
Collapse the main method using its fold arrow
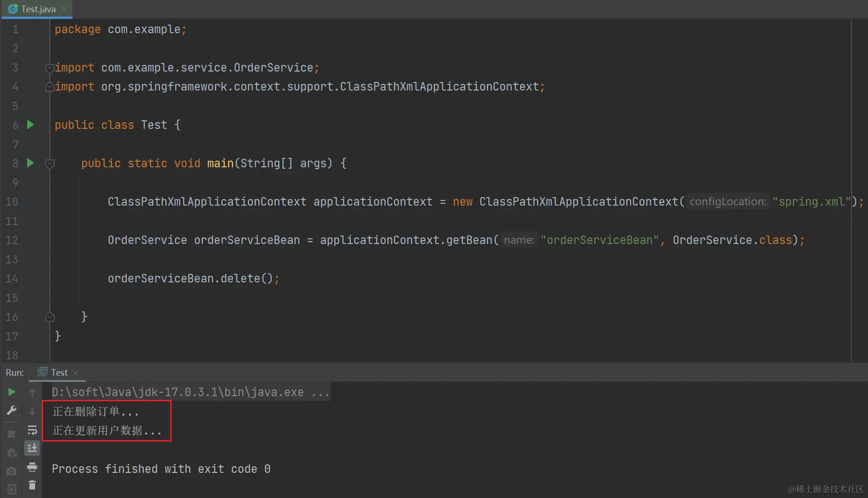point(49,163)
